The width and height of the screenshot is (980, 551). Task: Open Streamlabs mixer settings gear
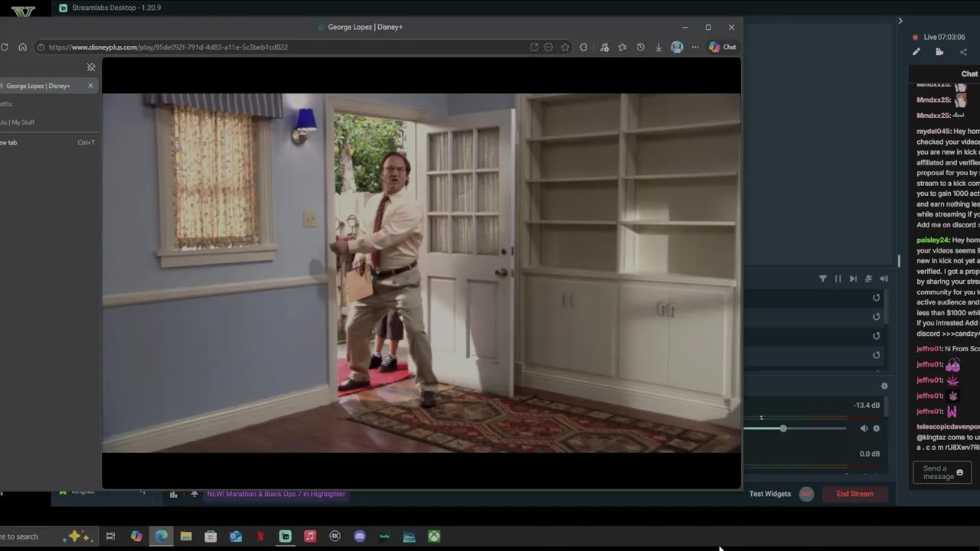[x=884, y=386]
